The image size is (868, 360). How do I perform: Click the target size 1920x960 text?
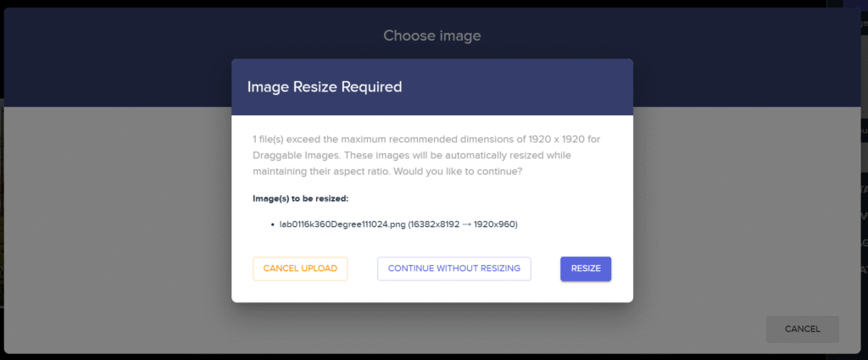point(493,225)
